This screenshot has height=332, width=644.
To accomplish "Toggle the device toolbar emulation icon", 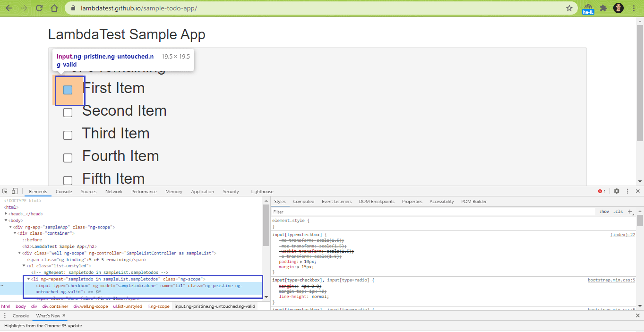I will pyautogui.click(x=14, y=191).
